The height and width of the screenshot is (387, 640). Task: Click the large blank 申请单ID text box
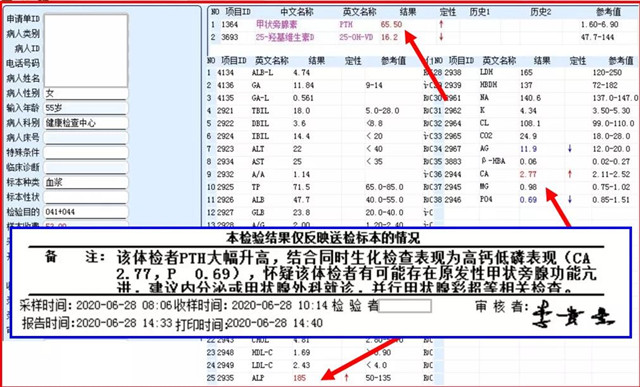click(86, 50)
